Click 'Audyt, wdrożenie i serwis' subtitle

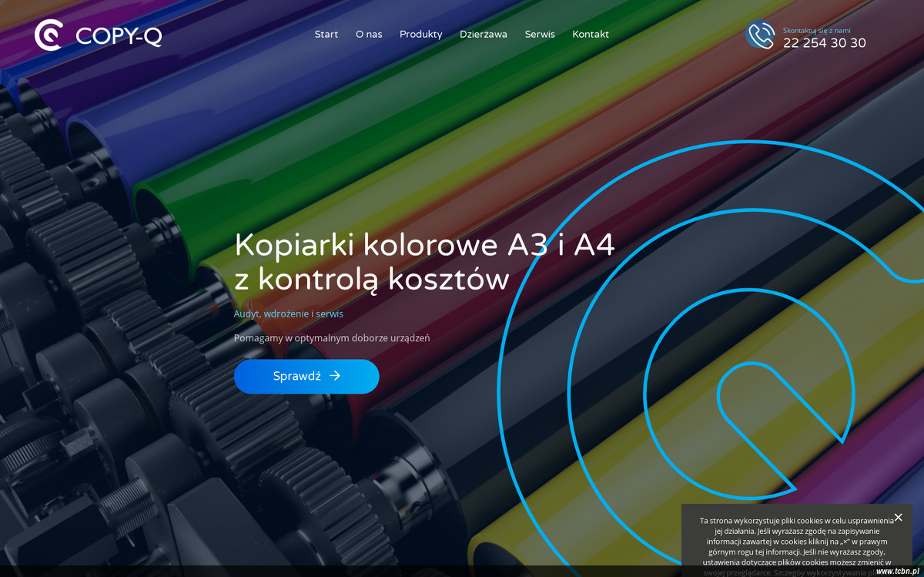click(x=289, y=314)
